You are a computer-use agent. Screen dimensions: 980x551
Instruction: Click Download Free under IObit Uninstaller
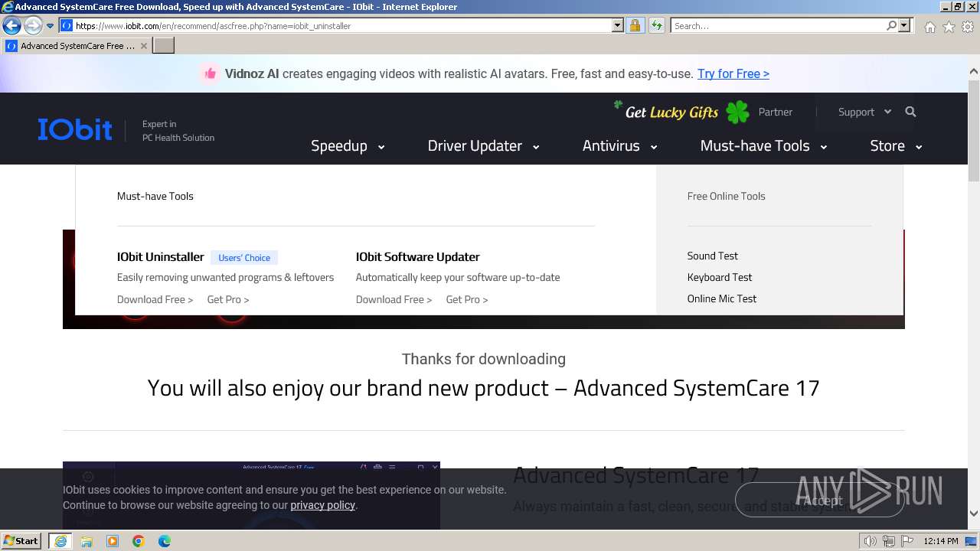155,299
